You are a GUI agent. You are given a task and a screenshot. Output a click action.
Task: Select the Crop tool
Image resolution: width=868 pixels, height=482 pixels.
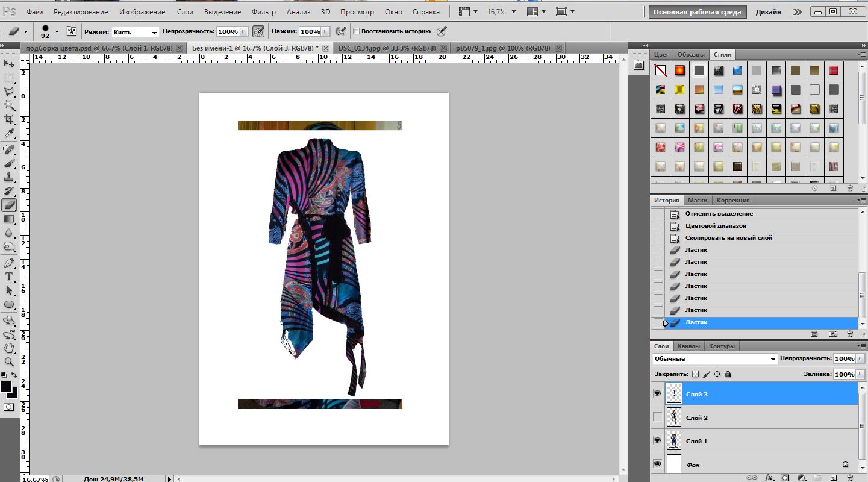[9, 119]
